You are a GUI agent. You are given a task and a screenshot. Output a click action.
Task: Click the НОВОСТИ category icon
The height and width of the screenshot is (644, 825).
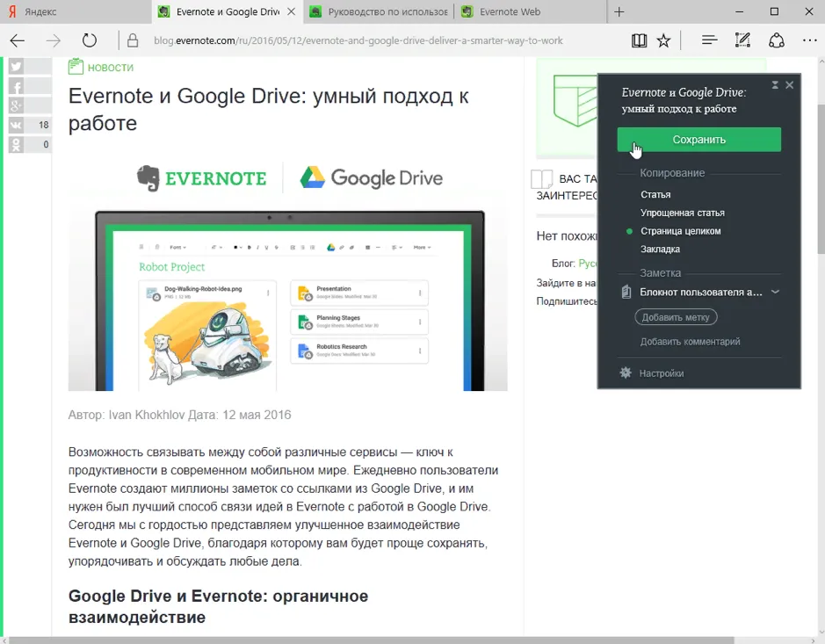(76, 66)
